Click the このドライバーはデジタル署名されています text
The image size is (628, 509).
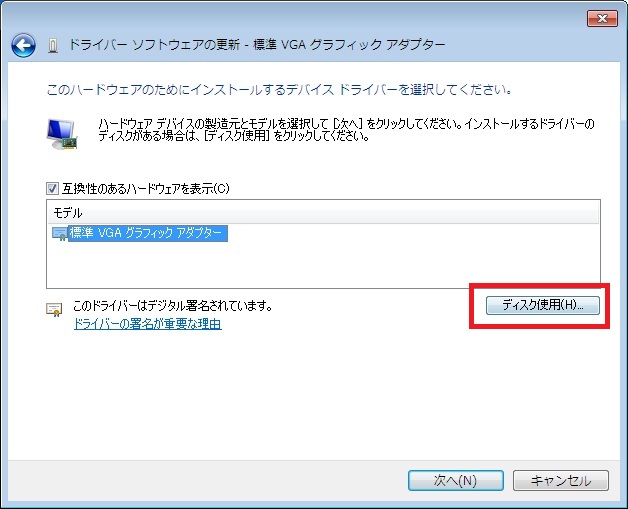[x=173, y=306]
